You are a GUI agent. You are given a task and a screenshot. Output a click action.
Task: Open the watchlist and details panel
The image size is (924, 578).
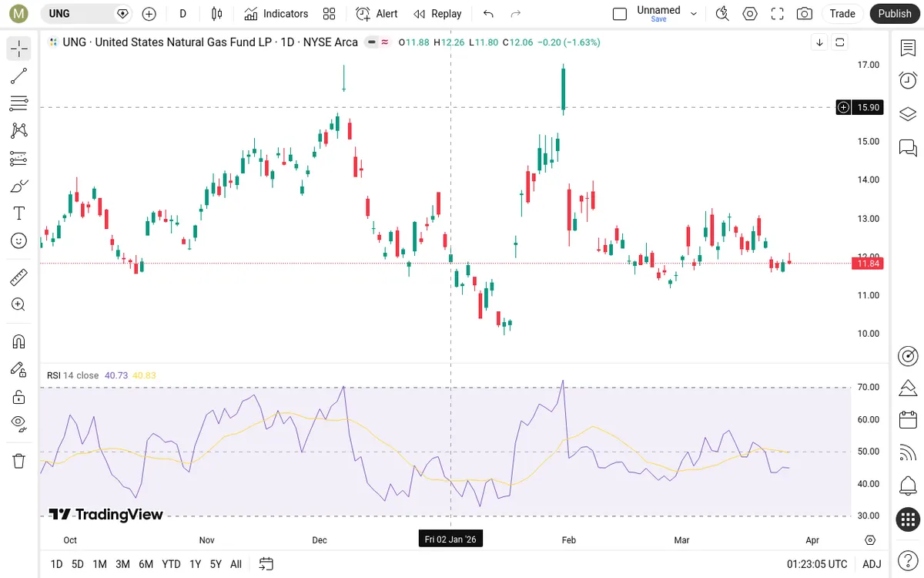tap(908, 48)
